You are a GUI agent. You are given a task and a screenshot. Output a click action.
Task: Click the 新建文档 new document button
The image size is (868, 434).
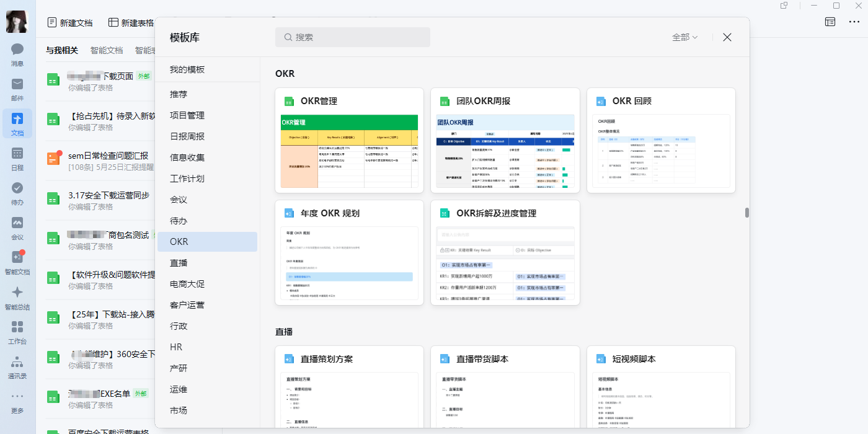point(70,22)
